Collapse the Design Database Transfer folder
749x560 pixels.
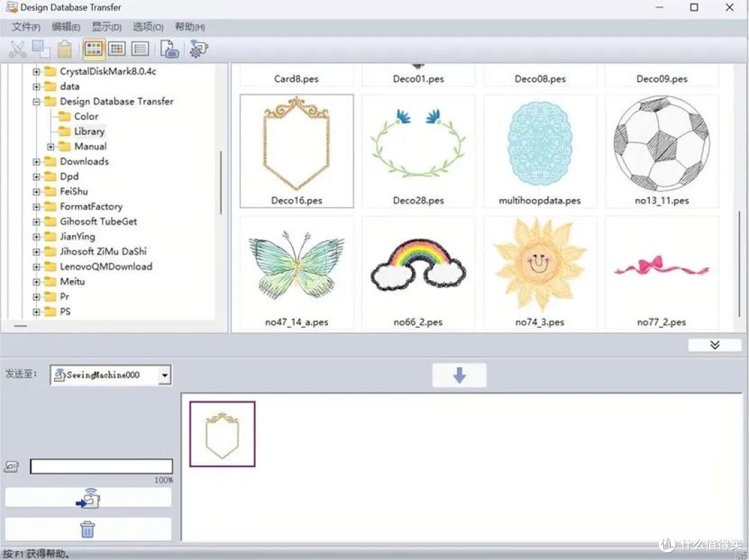click(36, 102)
